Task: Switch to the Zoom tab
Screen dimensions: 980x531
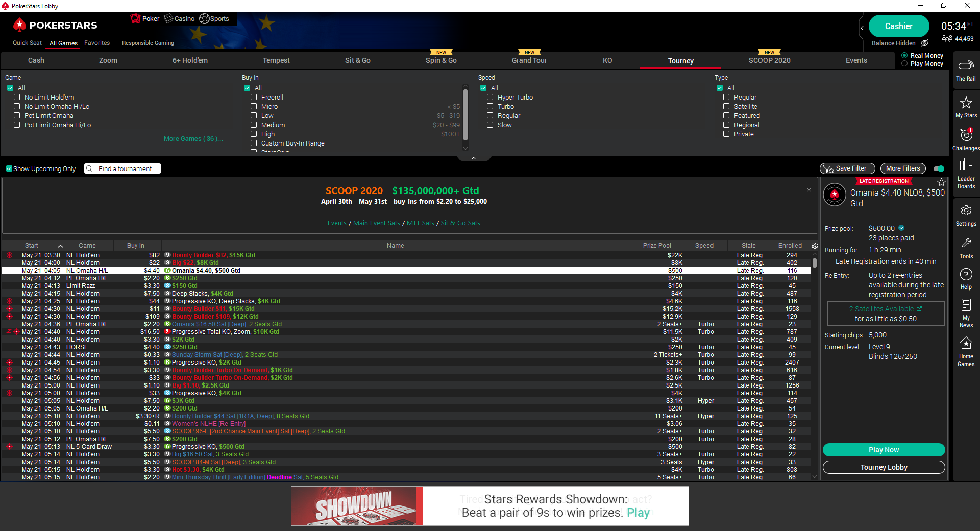Action: (x=108, y=60)
